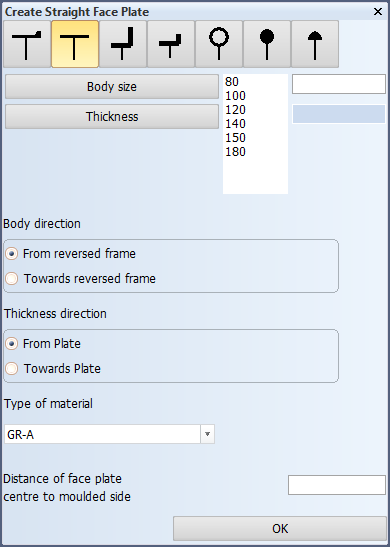Click the body size value input field
This screenshot has width=390, height=547.
339,84
